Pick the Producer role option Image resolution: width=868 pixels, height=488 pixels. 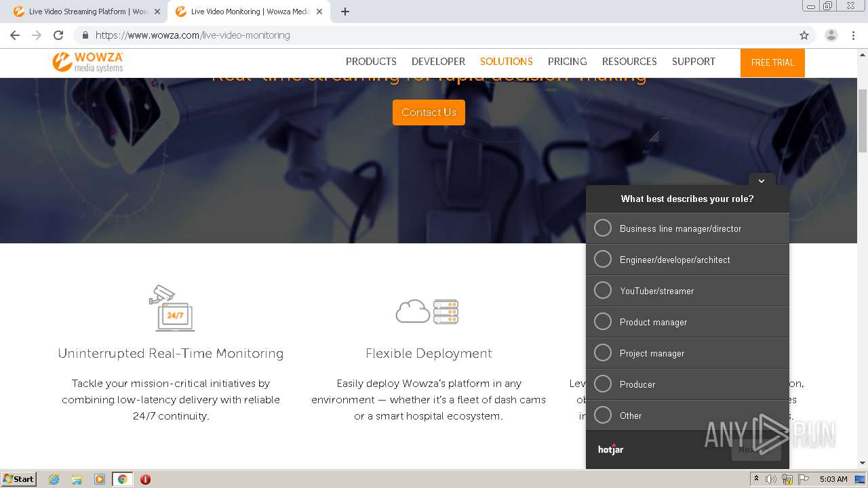point(688,384)
